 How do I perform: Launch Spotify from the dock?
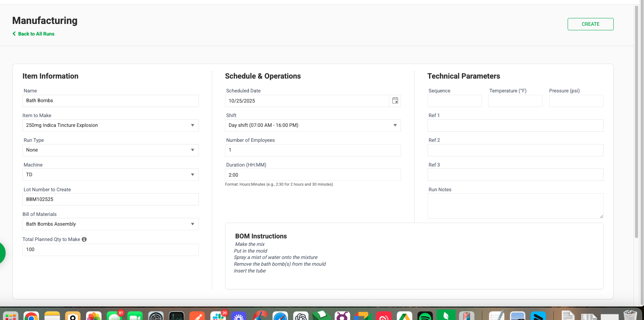tap(425, 317)
